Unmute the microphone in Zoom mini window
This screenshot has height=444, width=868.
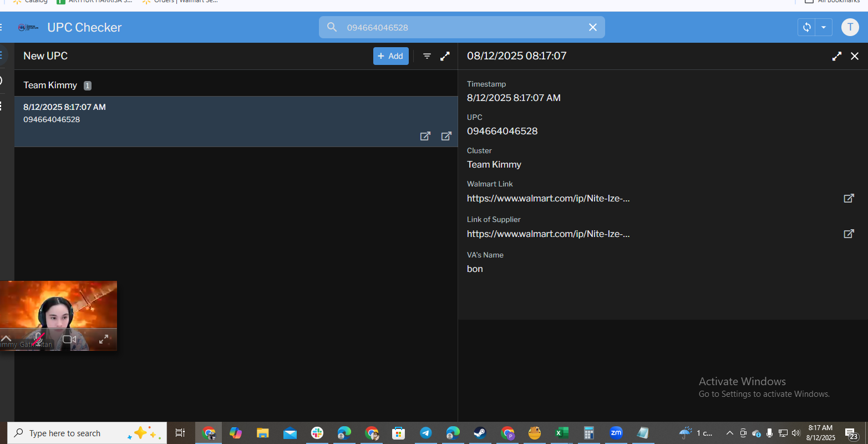pos(38,339)
